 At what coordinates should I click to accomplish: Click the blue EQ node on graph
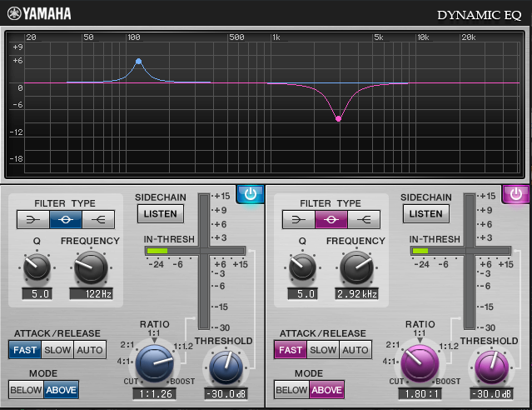pyautogui.click(x=138, y=62)
